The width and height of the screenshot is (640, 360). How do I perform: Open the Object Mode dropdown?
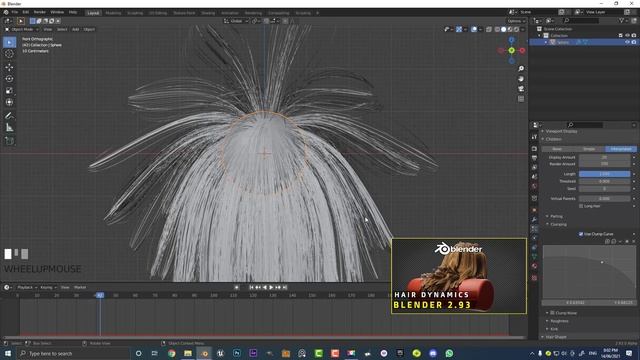[x=22, y=29]
